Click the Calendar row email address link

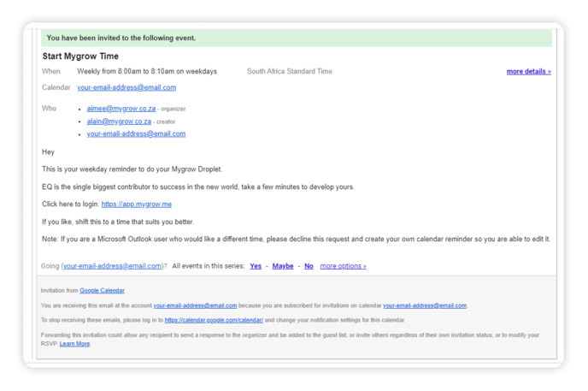tap(126, 87)
